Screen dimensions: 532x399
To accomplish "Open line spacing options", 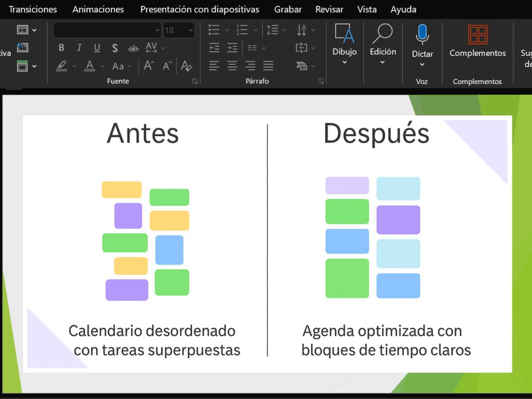I will click(276, 30).
